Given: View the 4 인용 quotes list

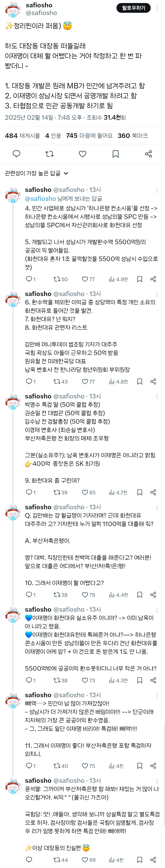Looking at the screenshot, I should pyautogui.click(x=53, y=136).
